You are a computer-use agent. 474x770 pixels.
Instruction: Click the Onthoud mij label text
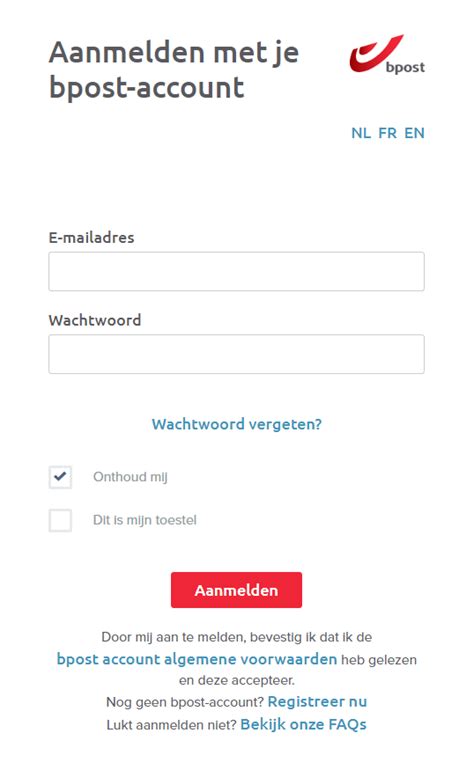pos(130,477)
